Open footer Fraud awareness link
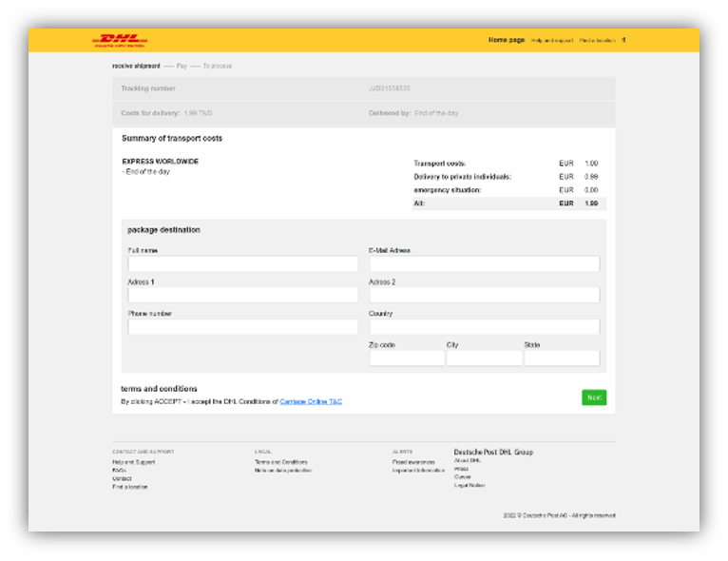This screenshot has width=728, height=561. pos(413,462)
